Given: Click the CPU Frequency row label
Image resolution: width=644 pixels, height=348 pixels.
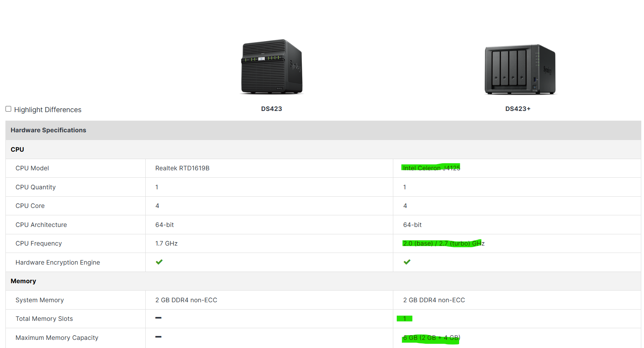Looking at the screenshot, I should (39, 244).
